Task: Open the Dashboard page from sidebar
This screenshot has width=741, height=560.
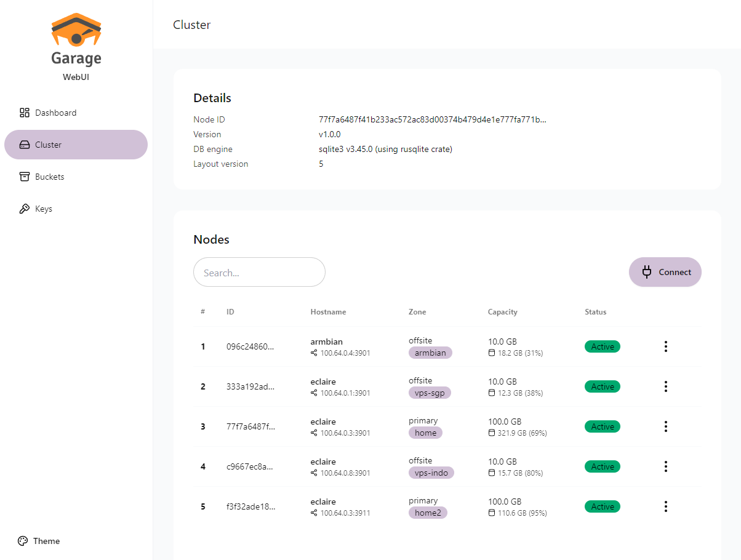Action: click(55, 113)
